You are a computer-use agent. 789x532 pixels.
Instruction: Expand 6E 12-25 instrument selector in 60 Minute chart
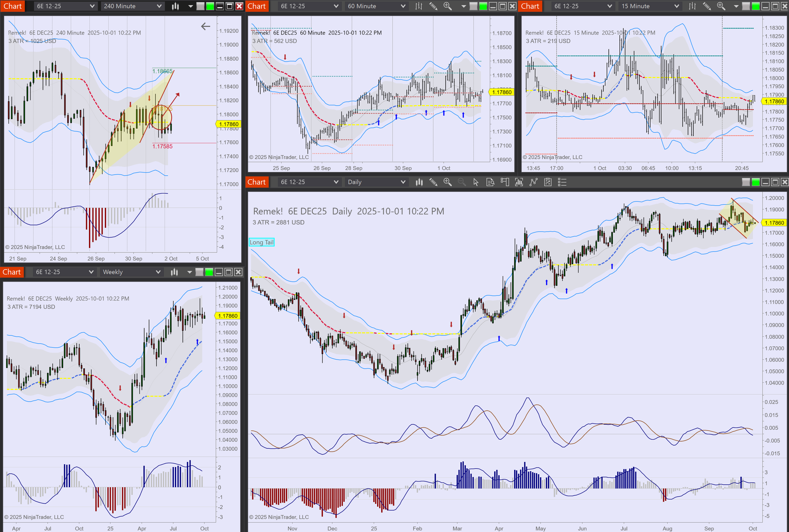point(309,6)
